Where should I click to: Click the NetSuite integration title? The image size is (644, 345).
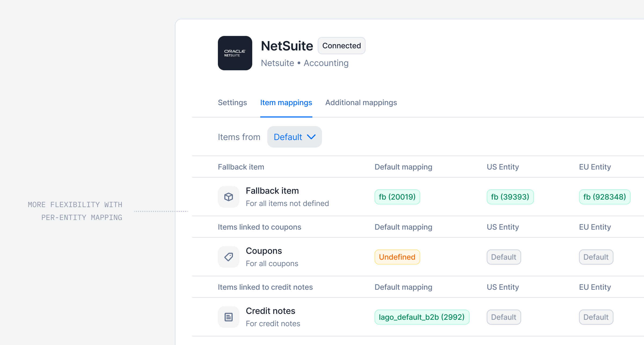(287, 46)
